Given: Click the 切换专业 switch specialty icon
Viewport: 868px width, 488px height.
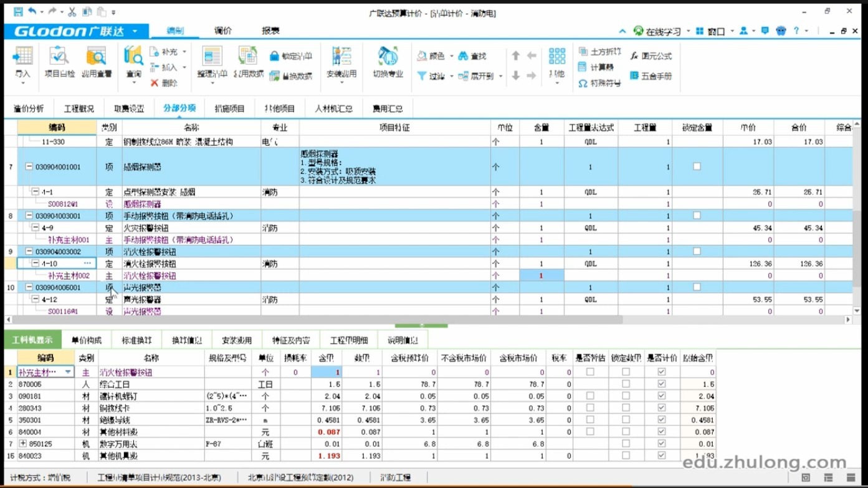Looking at the screenshot, I should tap(388, 62).
